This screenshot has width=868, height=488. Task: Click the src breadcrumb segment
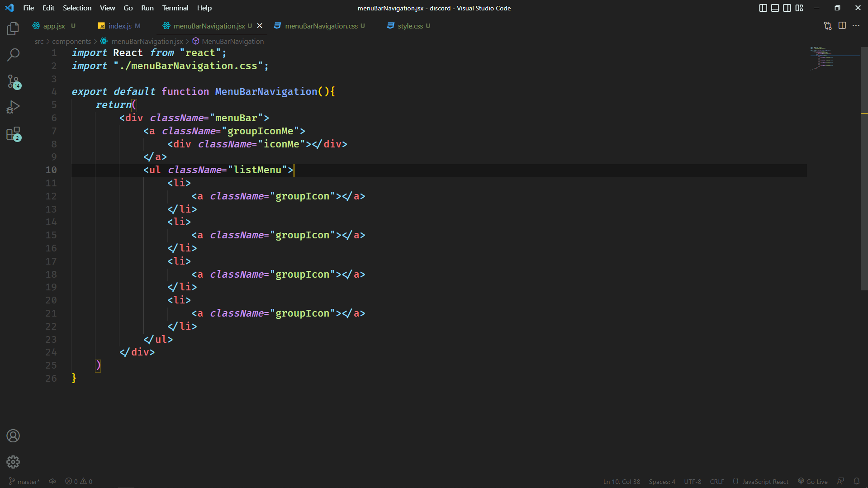coord(39,41)
